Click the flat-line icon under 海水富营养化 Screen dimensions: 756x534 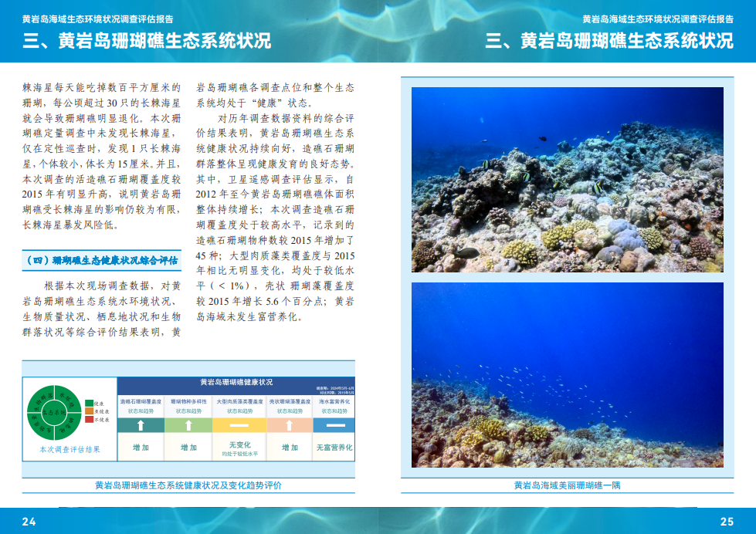coord(334,425)
